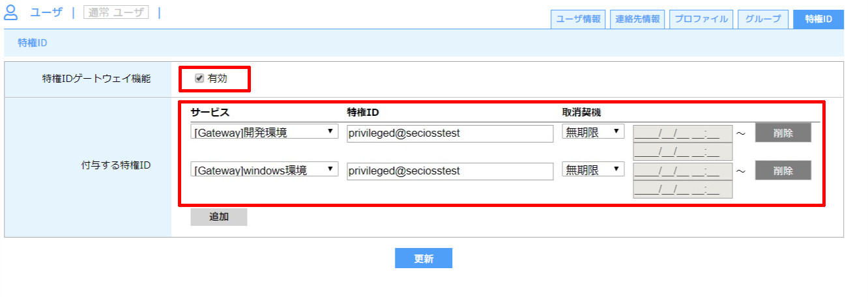Open the グループ tab
This screenshot has height=302, width=868.
(x=763, y=19)
